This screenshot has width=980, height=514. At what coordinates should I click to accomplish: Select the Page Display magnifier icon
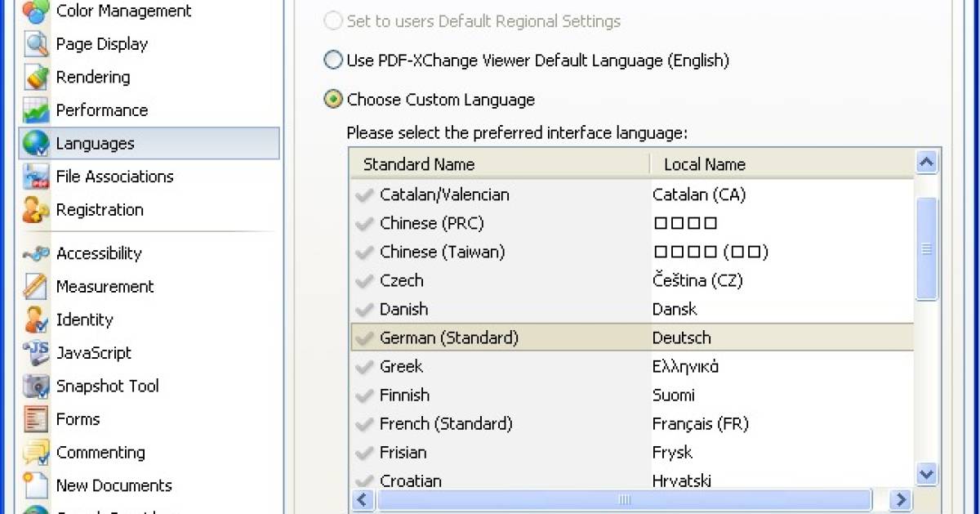coord(34,44)
